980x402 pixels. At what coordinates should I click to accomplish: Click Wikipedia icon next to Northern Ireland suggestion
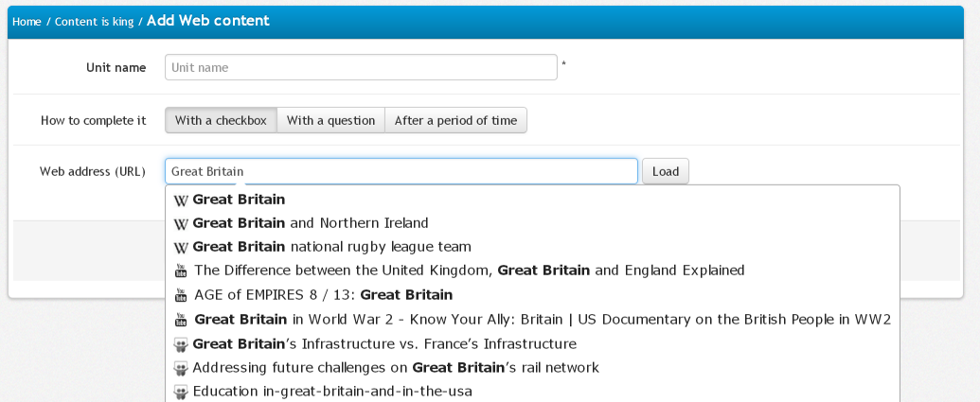182,224
